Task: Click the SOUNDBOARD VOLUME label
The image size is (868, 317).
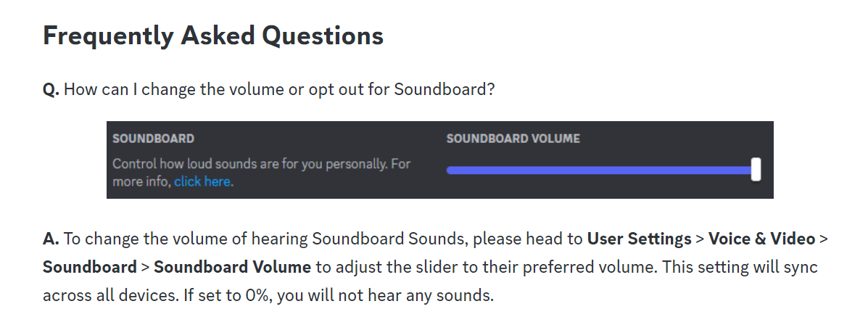Action: 513,139
